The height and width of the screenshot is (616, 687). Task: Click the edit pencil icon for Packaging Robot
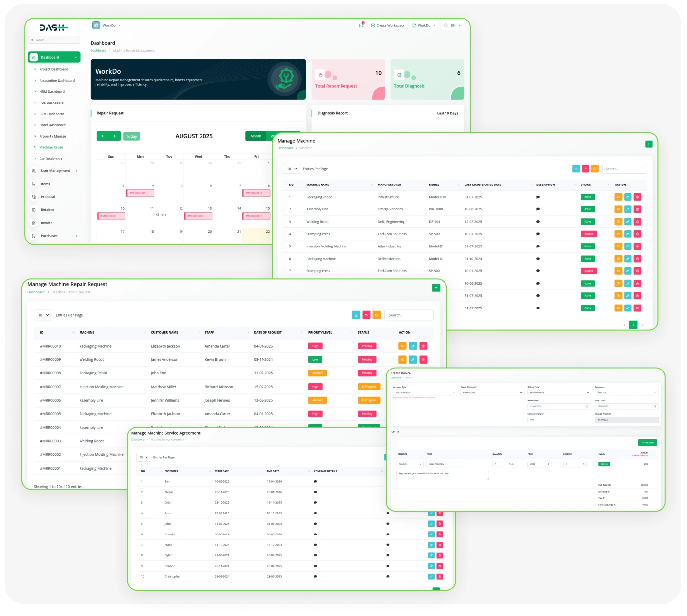[x=628, y=197]
